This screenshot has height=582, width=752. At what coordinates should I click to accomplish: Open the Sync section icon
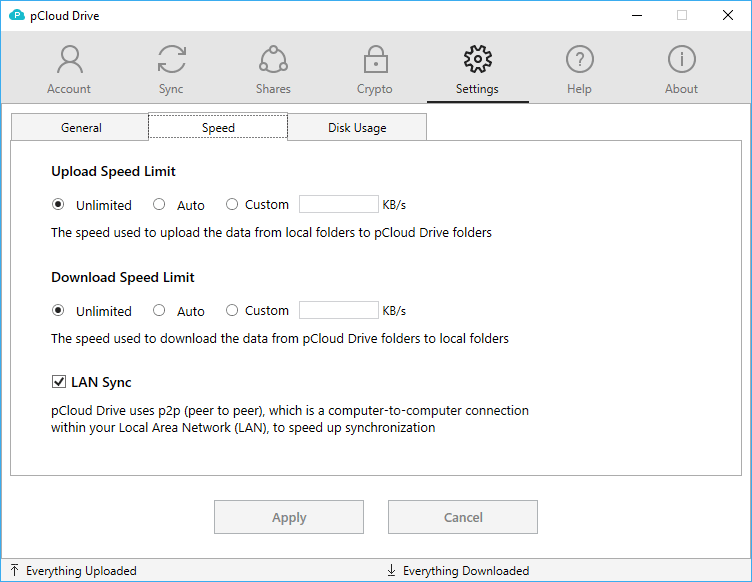click(x=172, y=59)
